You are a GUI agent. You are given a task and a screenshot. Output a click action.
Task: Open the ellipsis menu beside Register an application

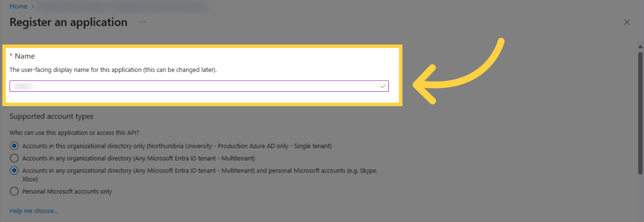pyautogui.click(x=143, y=23)
